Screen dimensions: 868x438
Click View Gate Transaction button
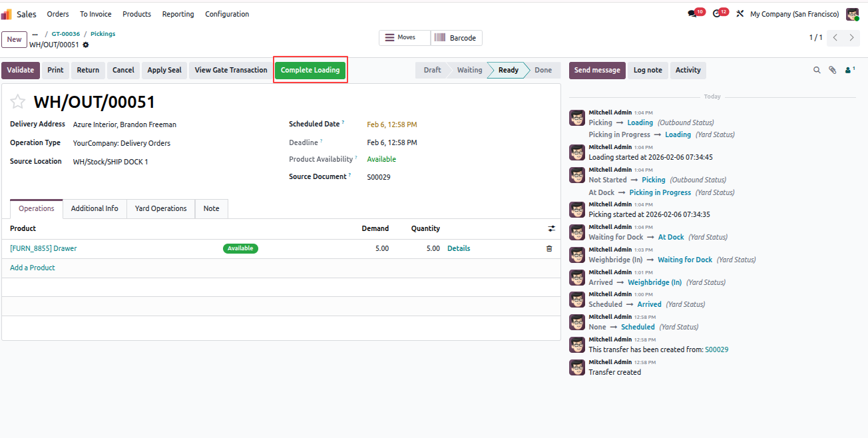231,70
